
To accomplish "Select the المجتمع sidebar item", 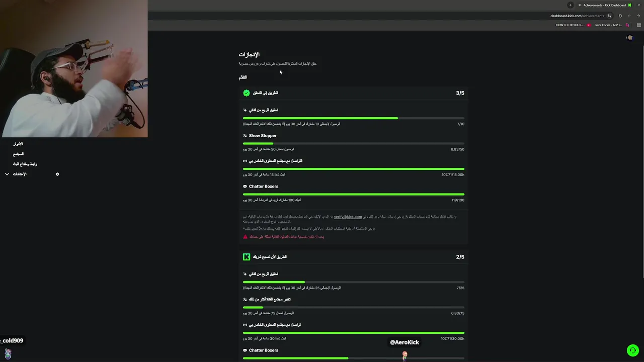I will point(19,154).
